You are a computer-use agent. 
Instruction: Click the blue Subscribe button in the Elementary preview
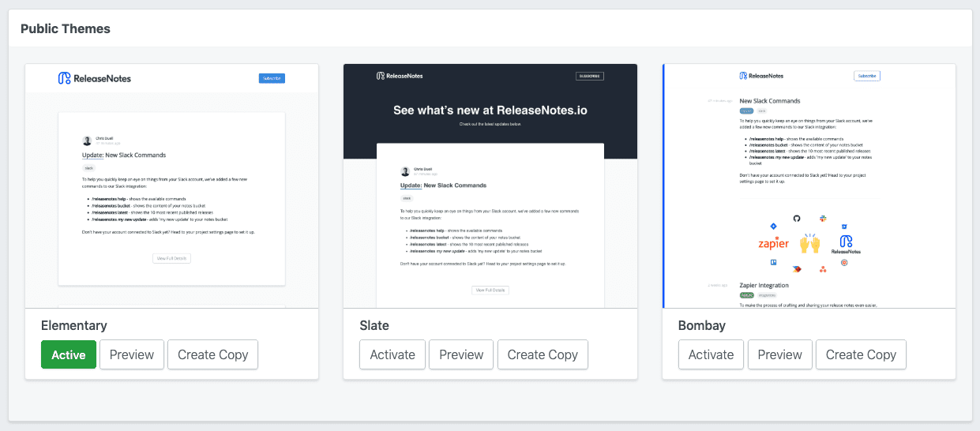272,78
